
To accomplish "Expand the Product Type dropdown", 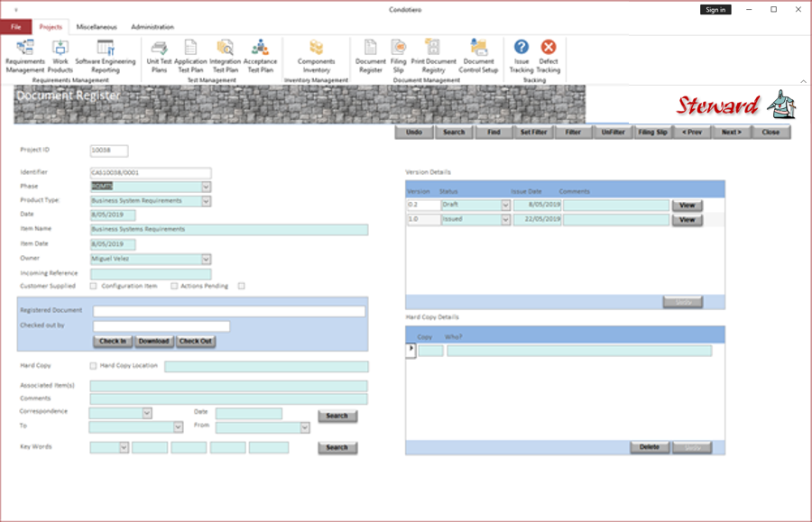I will point(206,201).
